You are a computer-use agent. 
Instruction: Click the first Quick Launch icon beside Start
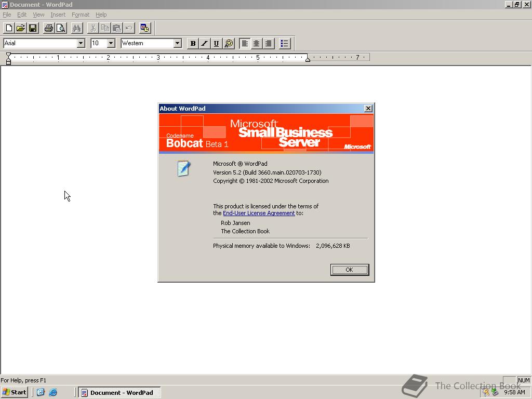tap(41, 392)
